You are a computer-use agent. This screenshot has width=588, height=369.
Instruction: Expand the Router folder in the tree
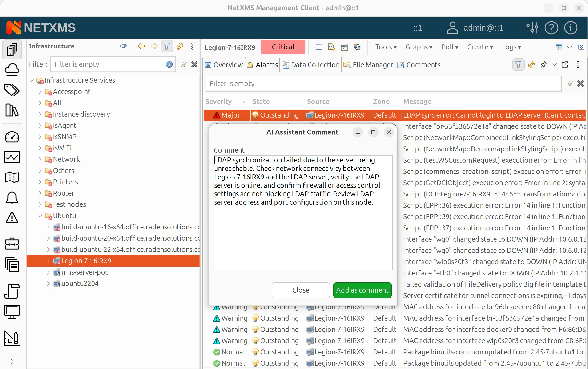40,193
